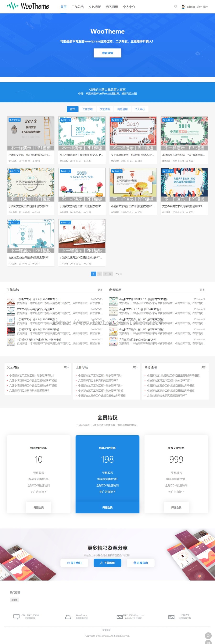Click the cloud icon beside WooTheme footer text
Viewport: 215px width, 644px height.
[x=68, y=617]
